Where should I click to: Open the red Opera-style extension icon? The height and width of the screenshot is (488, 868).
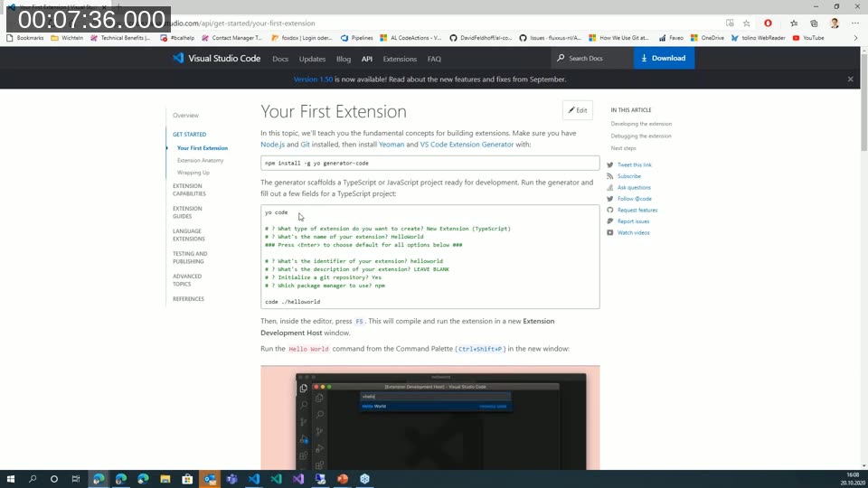coord(768,23)
